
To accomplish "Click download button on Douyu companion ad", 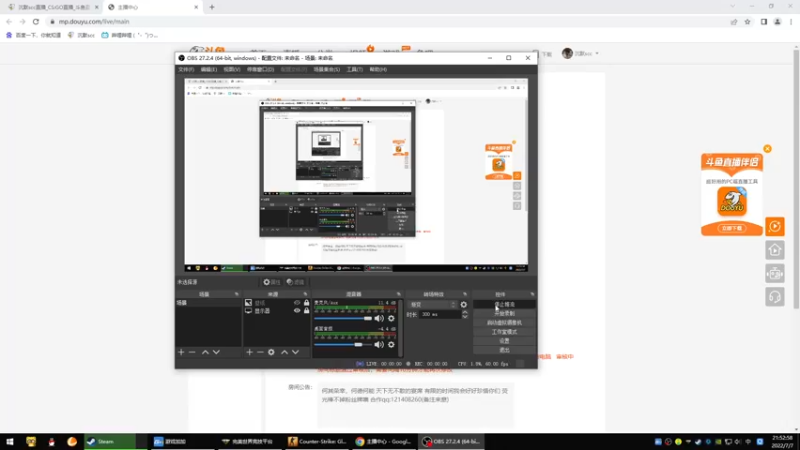I will click(732, 229).
